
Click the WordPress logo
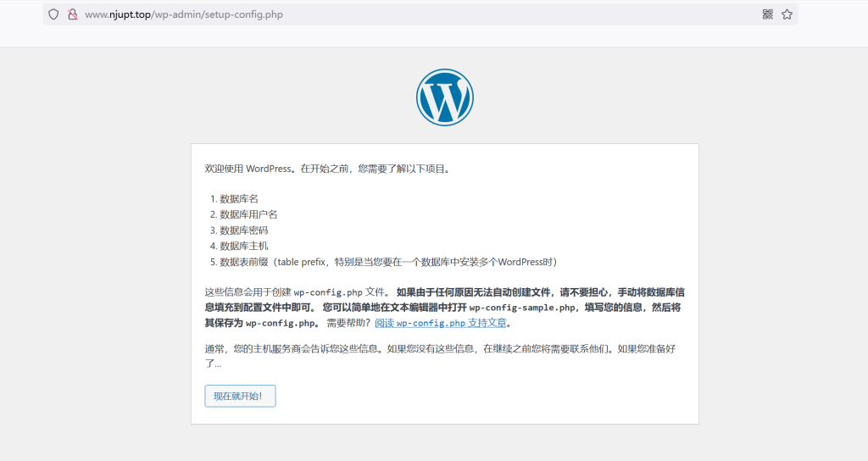pyautogui.click(x=444, y=98)
